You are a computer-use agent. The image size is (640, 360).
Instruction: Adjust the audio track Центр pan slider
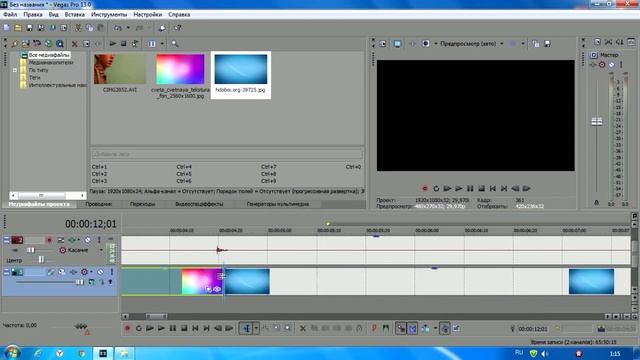[41, 260]
